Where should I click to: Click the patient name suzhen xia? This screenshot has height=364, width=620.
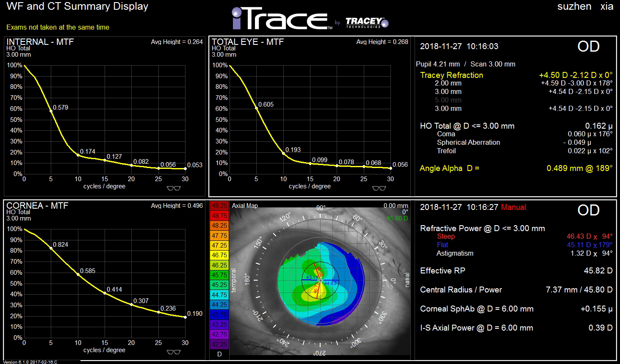tap(585, 6)
